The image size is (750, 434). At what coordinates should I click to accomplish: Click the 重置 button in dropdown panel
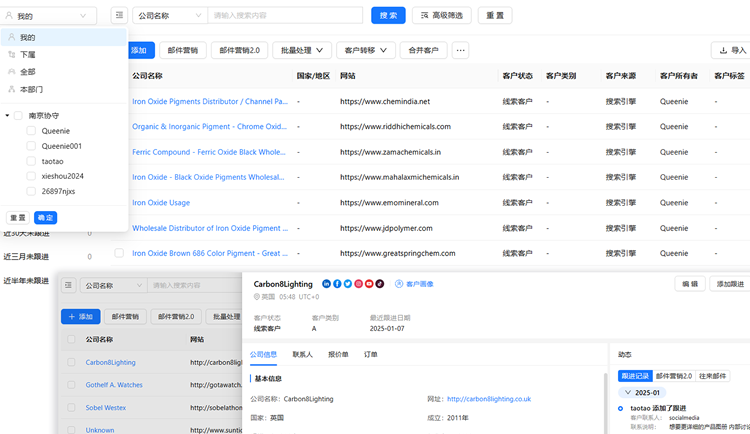18,218
